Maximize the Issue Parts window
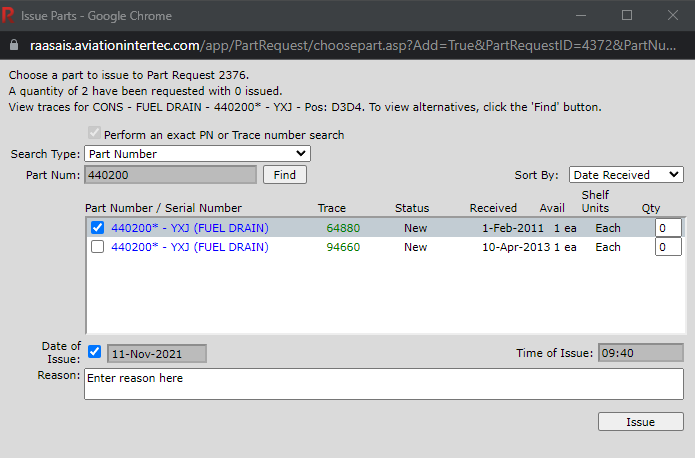Viewport: 695px width, 458px height. click(x=627, y=16)
